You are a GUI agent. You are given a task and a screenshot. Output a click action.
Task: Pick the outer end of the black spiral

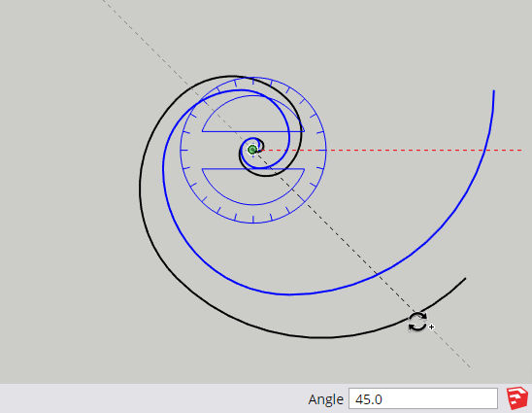point(465,279)
